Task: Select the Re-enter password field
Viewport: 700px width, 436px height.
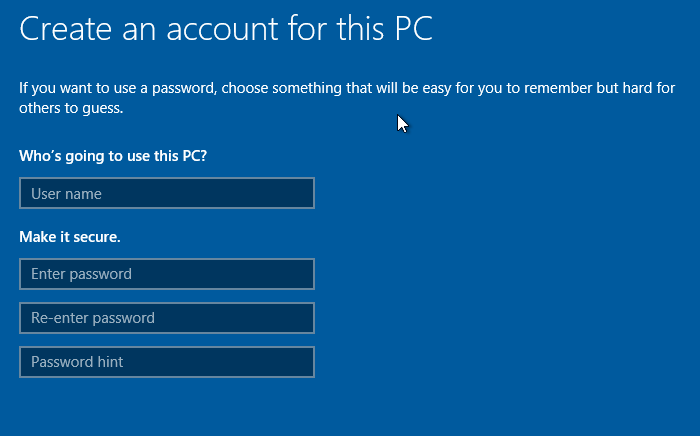Action: [x=167, y=318]
